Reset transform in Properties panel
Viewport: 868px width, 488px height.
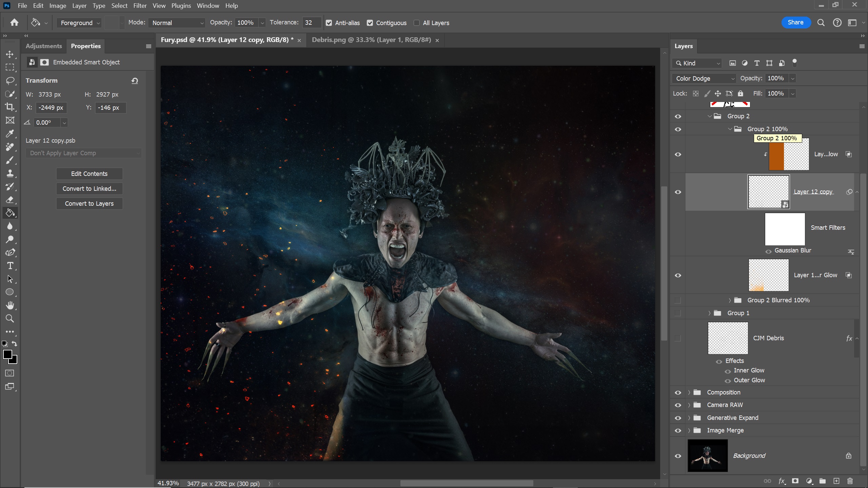click(x=135, y=81)
